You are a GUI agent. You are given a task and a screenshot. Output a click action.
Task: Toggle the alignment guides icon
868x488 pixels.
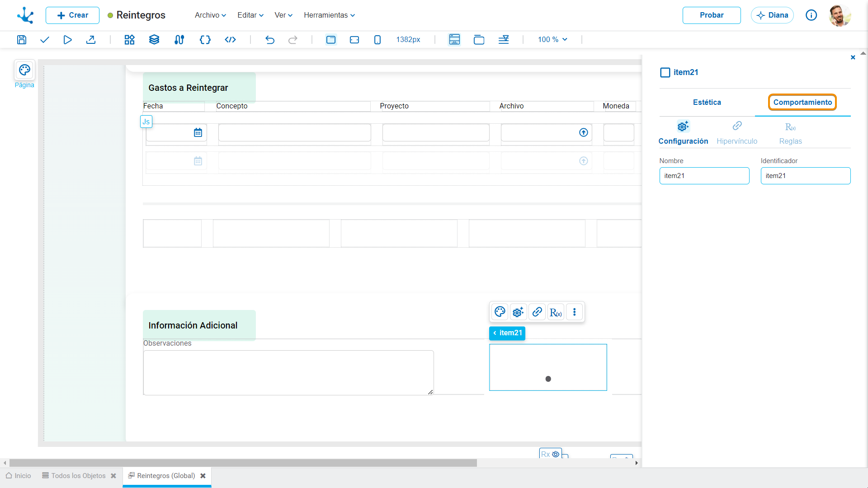(x=504, y=40)
